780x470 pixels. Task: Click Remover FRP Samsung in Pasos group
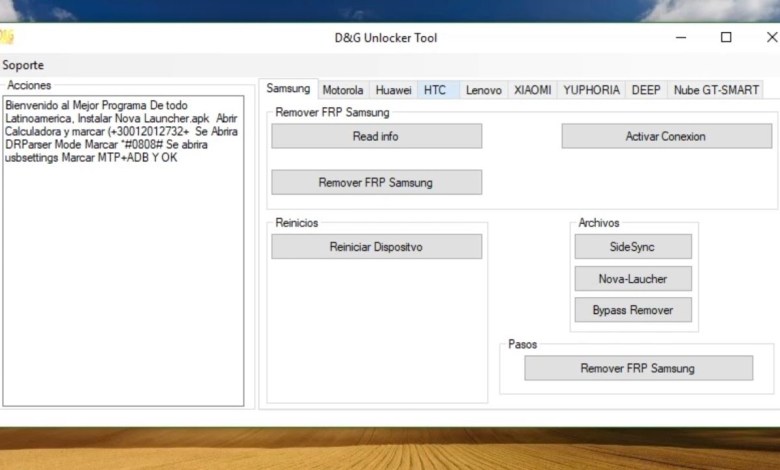click(x=638, y=368)
